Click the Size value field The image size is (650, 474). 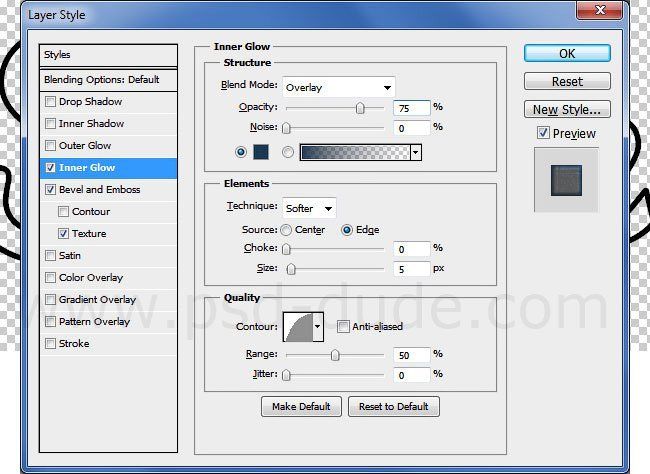pyautogui.click(x=412, y=269)
